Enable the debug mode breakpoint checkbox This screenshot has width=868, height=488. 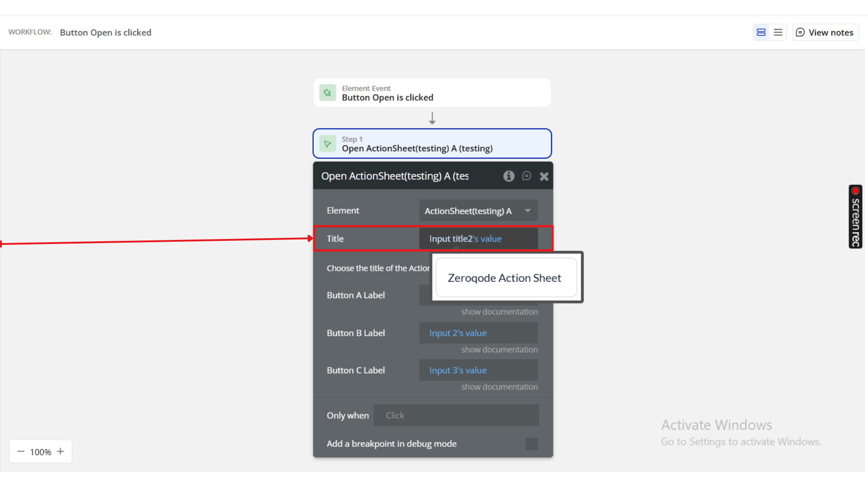click(x=532, y=444)
